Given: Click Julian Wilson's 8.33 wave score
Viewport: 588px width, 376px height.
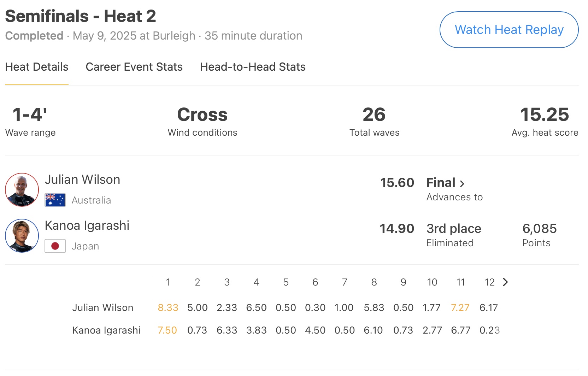Looking at the screenshot, I should pos(168,307).
